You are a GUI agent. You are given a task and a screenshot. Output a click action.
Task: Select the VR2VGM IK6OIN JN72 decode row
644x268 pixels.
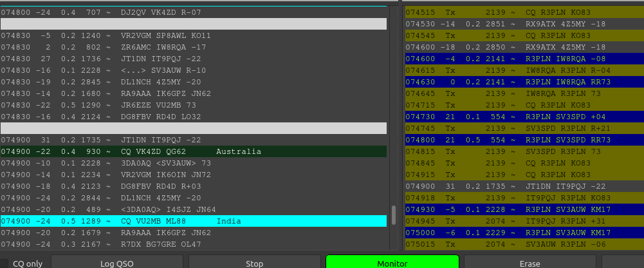194,175
